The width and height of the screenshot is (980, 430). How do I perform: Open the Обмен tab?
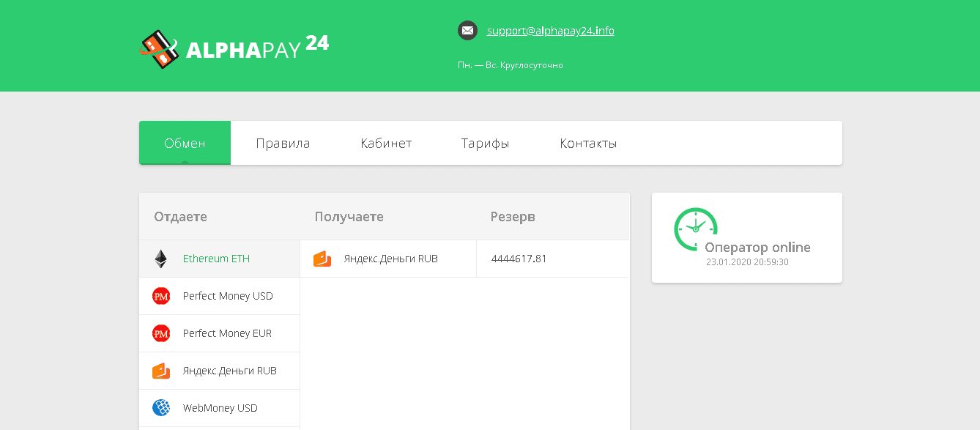coord(185,143)
